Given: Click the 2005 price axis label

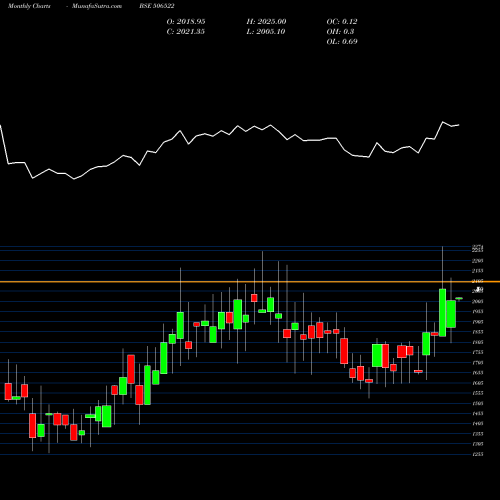Looking at the screenshot, I should click(x=478, y=301).
